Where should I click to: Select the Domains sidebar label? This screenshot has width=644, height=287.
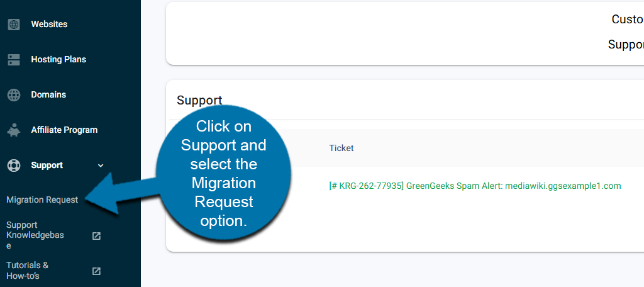click(48, 95)
